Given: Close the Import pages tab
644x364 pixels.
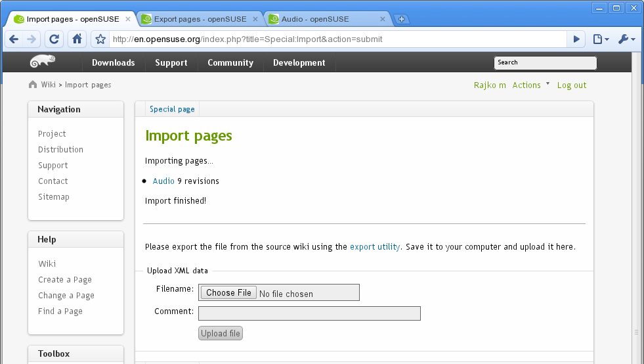Looking at the screenshot, I should click(128, 19).
